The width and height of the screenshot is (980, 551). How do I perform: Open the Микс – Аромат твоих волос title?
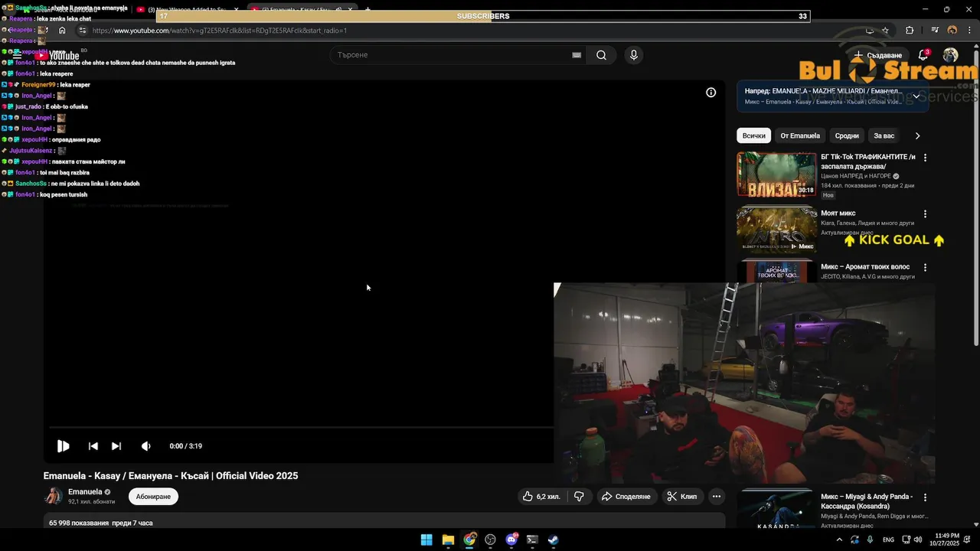[865, 267]
